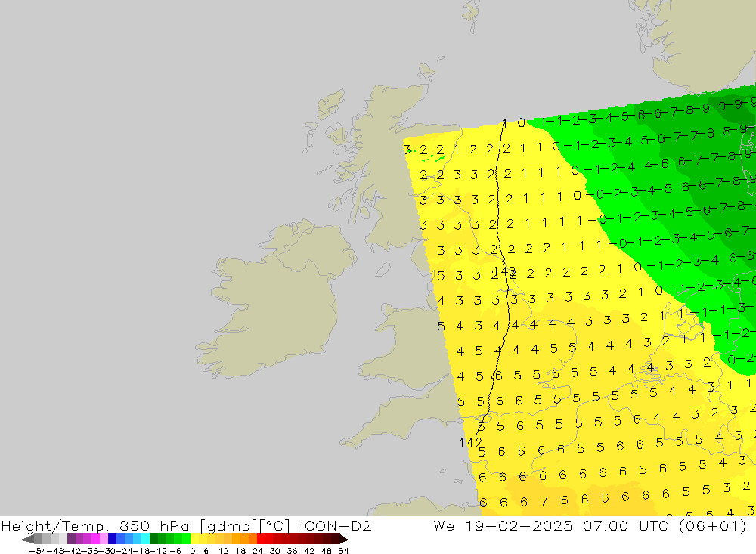Pick the brightest green swatch before yellow

tap(186, 540)
